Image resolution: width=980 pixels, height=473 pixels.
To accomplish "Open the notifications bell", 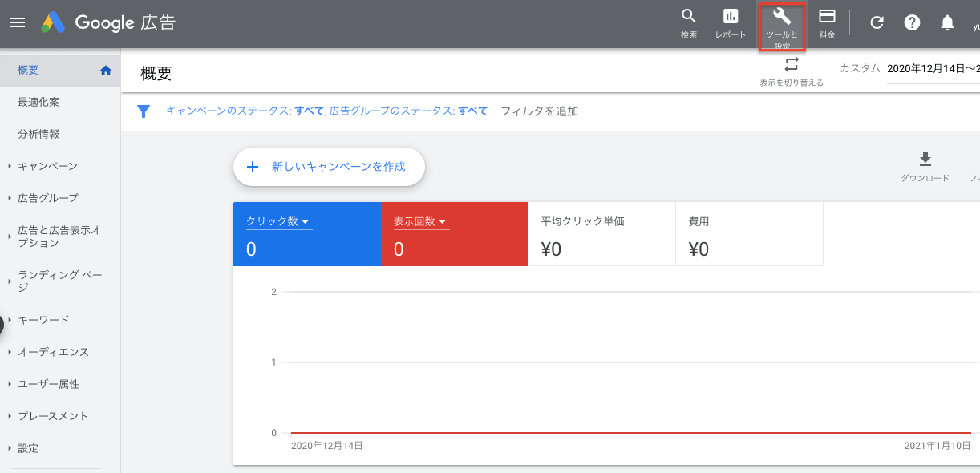I will [947, 22].
